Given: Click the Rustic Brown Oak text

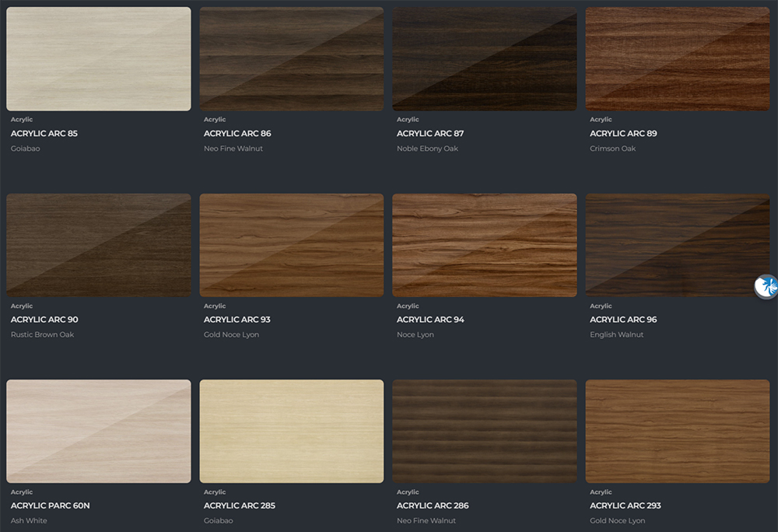Looking at the screenshot, I should pyautogui.click(x=42, y=334).
